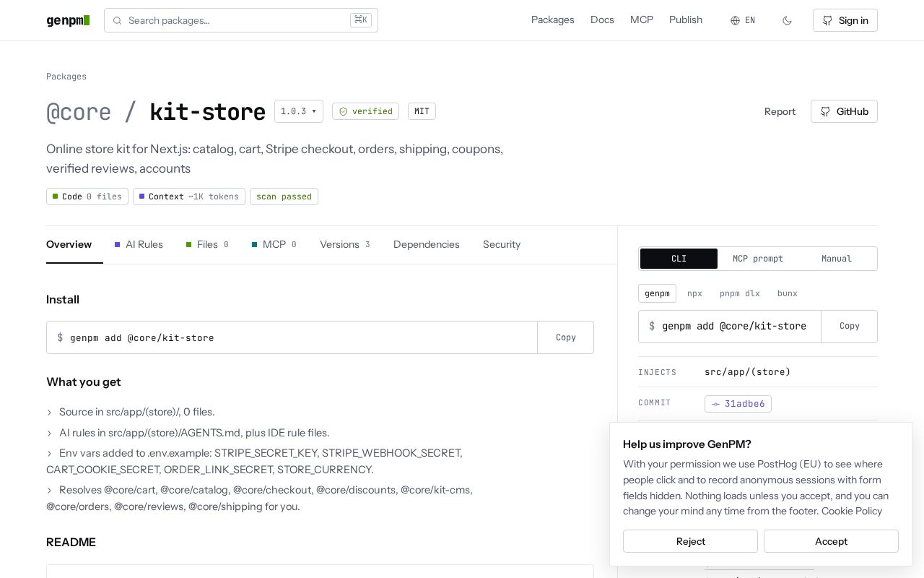Open the version 1.0.3 dropdown

click(299, 111)
